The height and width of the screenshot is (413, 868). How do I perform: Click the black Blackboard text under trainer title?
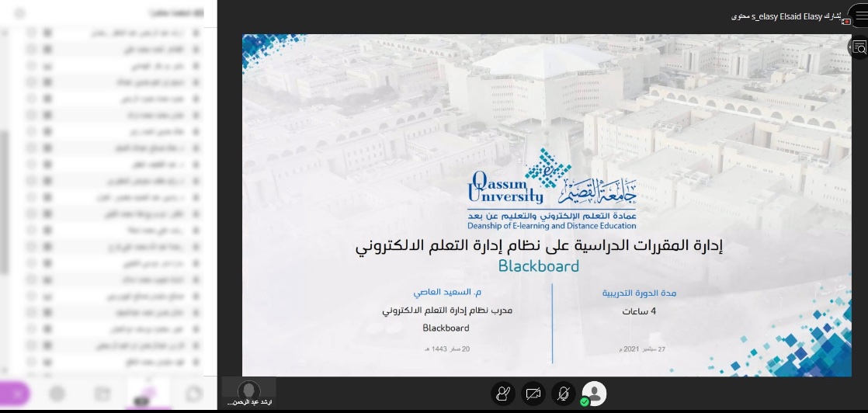446,328
